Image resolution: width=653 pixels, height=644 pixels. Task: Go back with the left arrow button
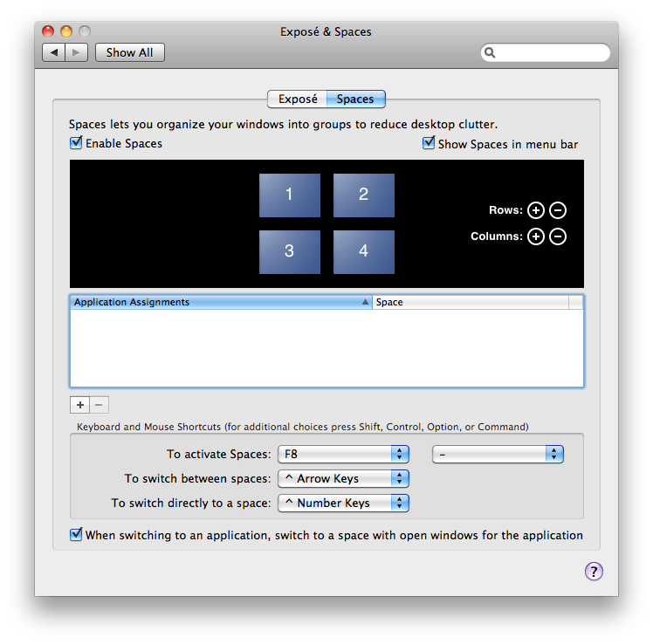coord(54,52)
